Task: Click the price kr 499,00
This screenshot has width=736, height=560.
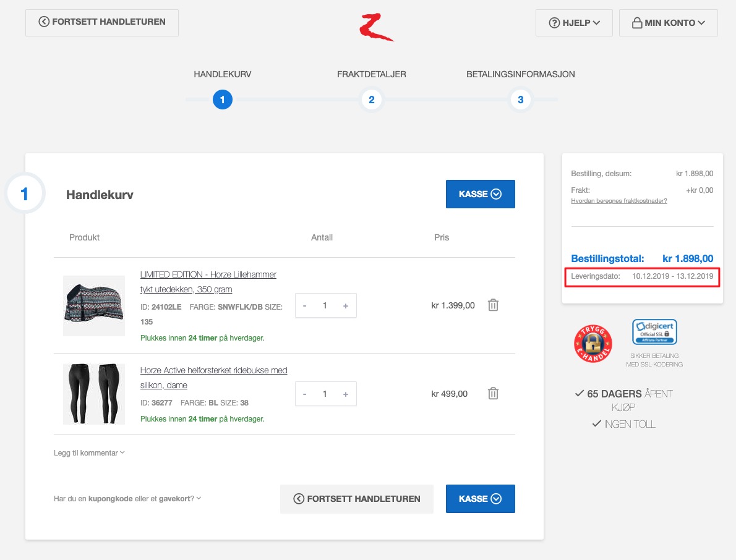Action: 449,394
